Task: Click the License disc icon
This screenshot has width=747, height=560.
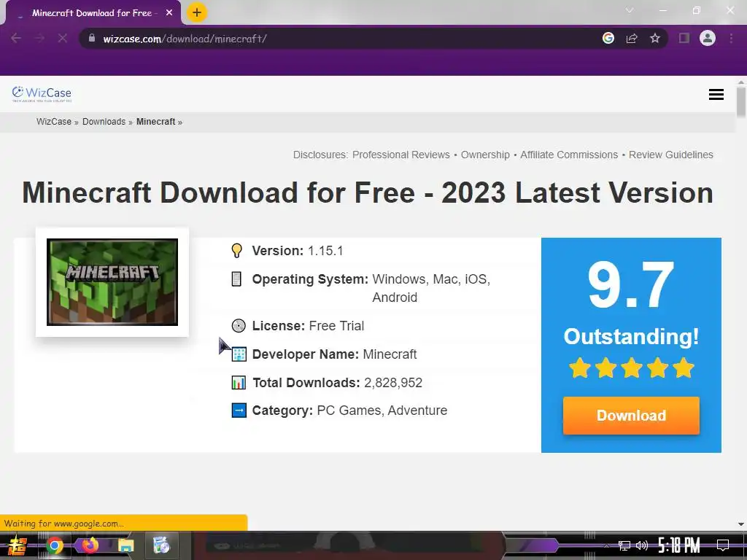Action: 239,326
